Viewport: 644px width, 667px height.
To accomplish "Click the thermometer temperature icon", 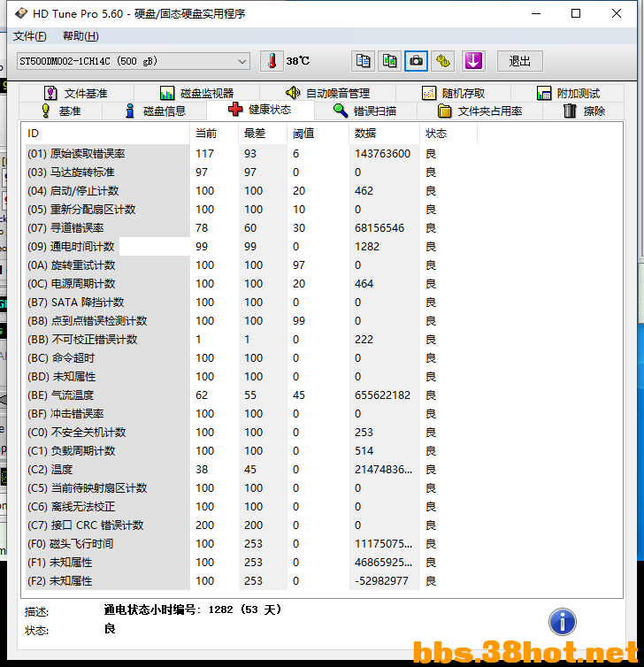I will click(272, 61).
